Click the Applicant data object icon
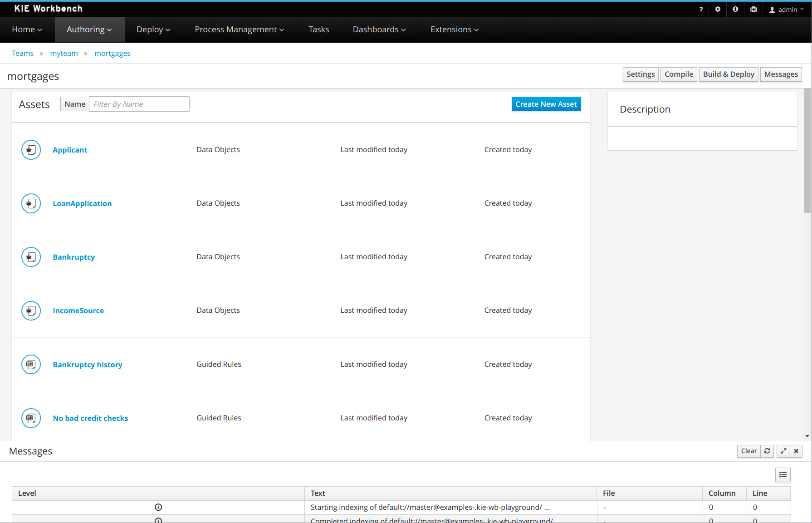 coord(31,150)
